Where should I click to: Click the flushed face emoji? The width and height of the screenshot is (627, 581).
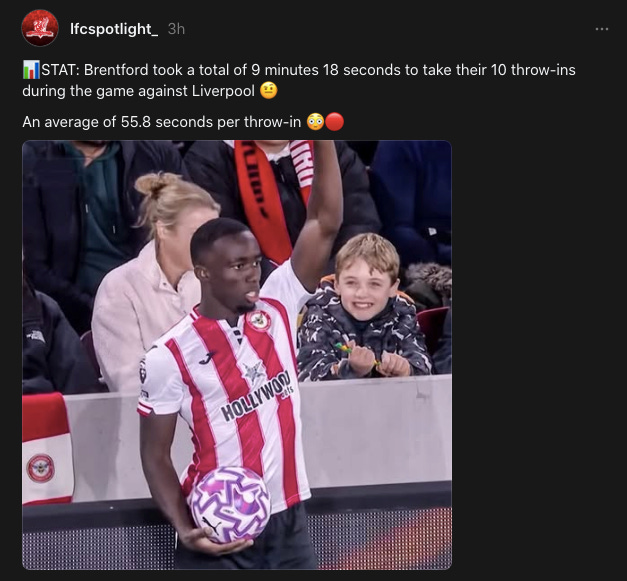(x=315, y=122)
